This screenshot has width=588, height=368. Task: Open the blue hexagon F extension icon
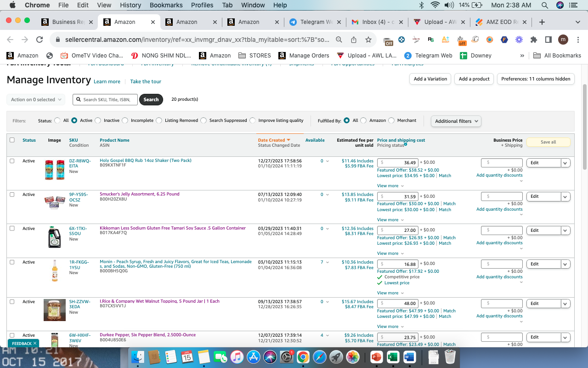(504, 40)
